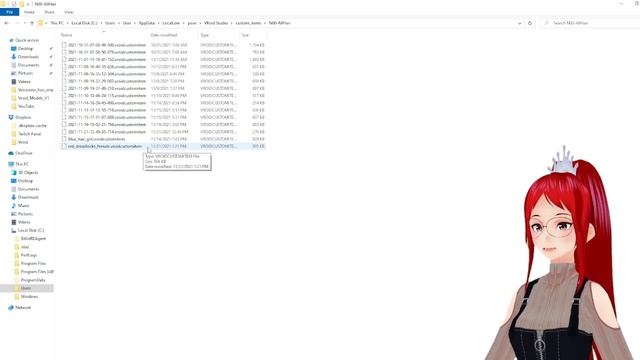The image size is (640, 360).
Task: Open 3D Objects under This PC
Action: [x=28, y=173]
